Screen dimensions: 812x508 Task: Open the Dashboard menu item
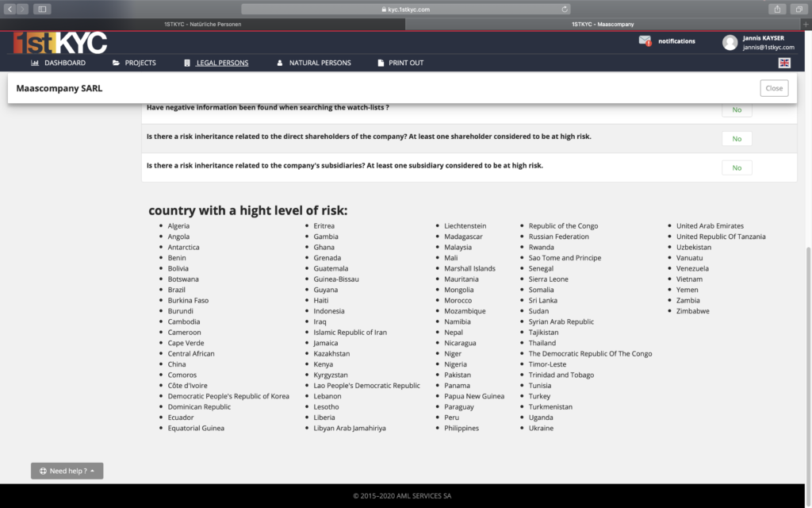[x=59, y=63]
